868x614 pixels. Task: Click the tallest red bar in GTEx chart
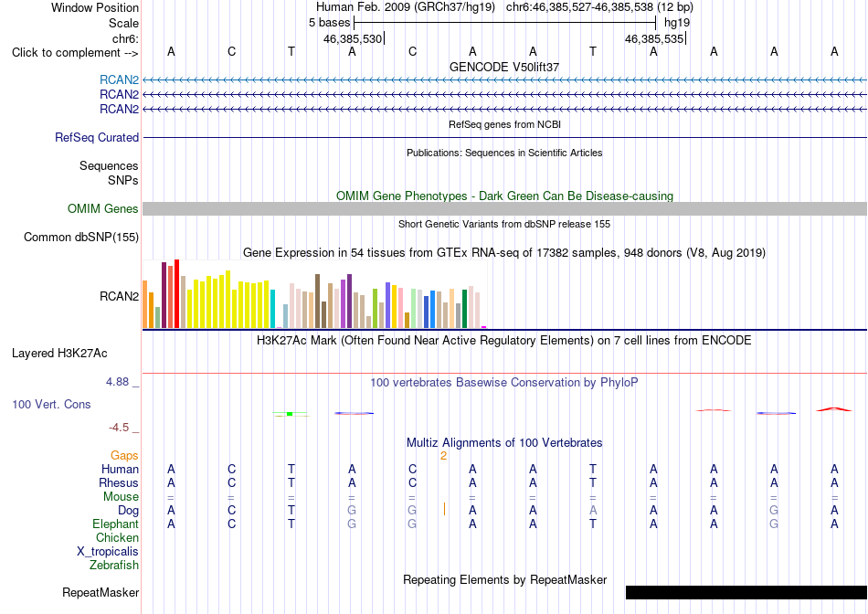click(x=176, y=294)
